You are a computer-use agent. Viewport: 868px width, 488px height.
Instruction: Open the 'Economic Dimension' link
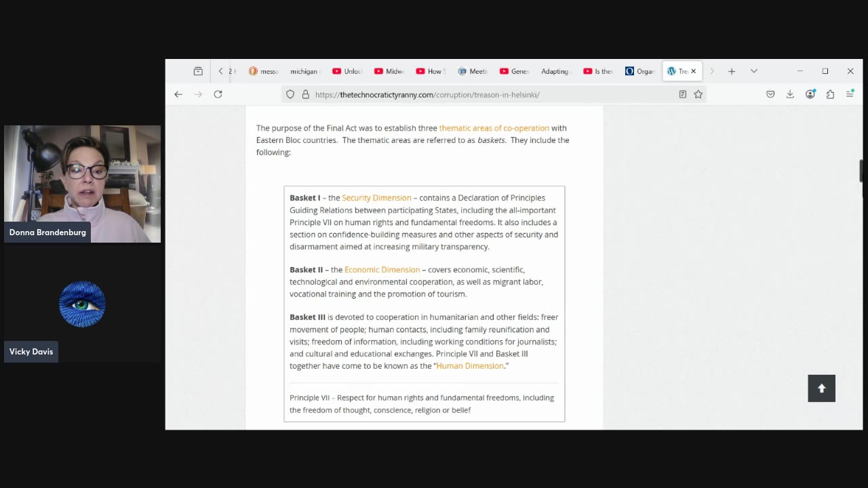[x=382, y=270]
